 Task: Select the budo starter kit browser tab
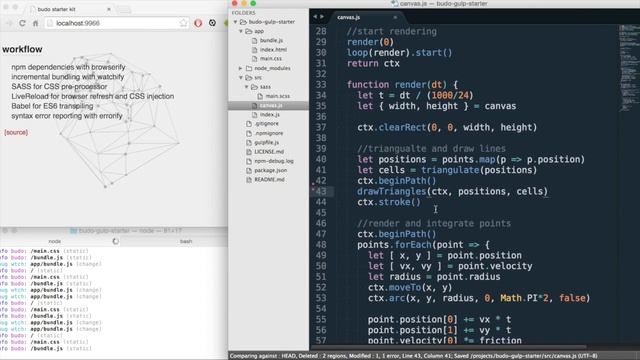coord(69,9)
